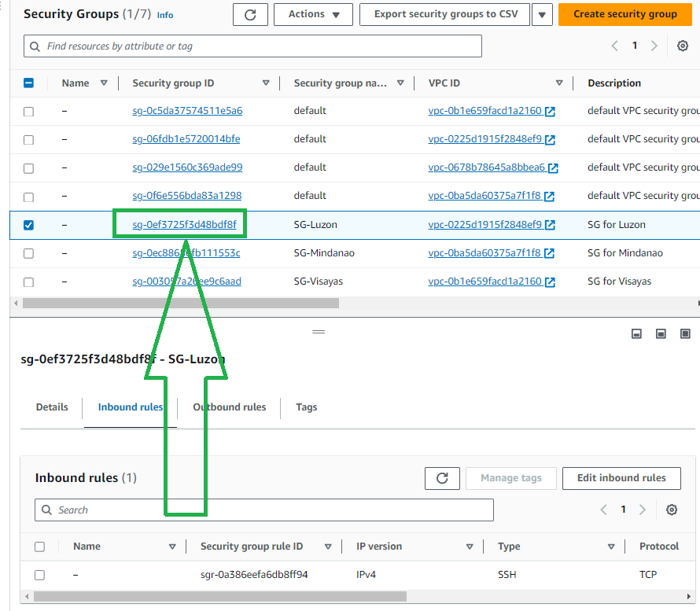Open the Info link beside Security Groups
This screenshot has height=611, width=700.
click(164, 15)
